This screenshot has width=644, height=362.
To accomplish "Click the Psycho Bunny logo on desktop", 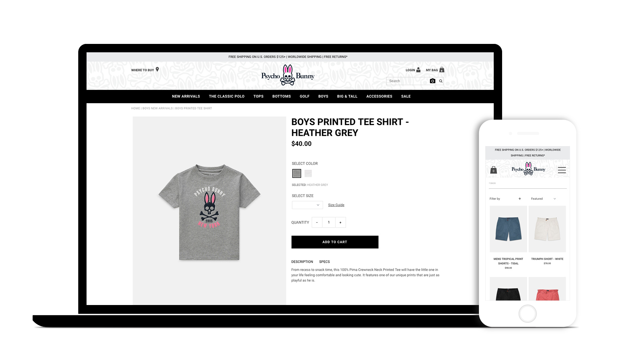I will [x=288, y=75].
